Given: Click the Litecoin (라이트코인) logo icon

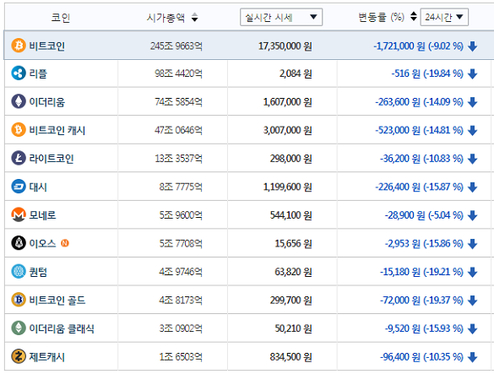Looking at the screenshot, I should 19,158.
